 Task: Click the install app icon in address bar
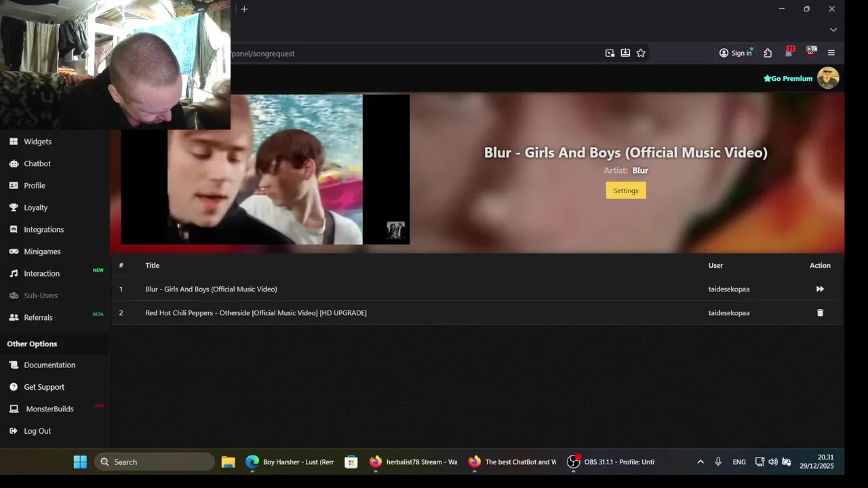point(625,53)
